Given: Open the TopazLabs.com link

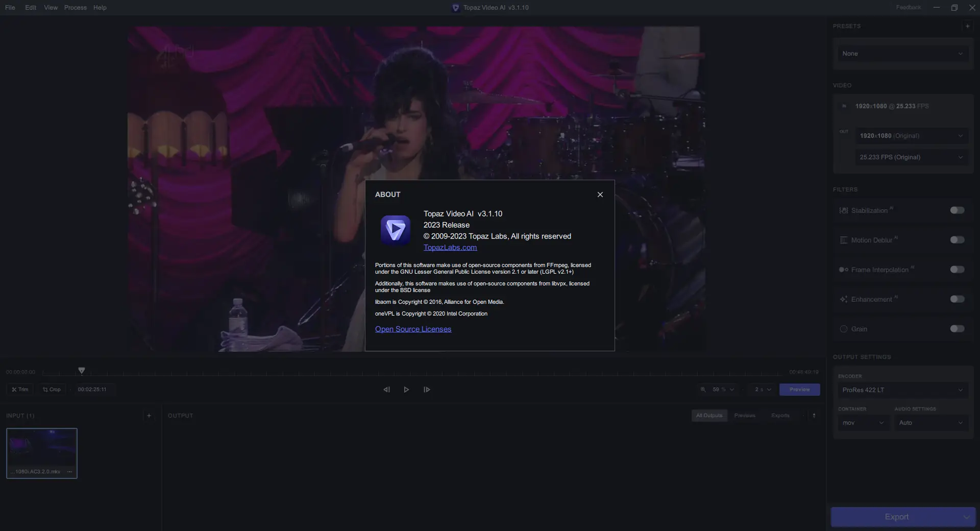Looking at the screenshot, I should pyautogui.click(x=450, y=248).
